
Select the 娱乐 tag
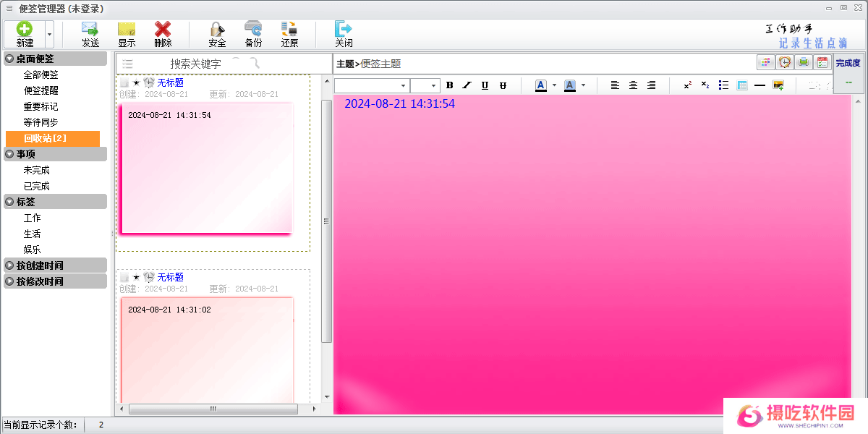point(32,250)
